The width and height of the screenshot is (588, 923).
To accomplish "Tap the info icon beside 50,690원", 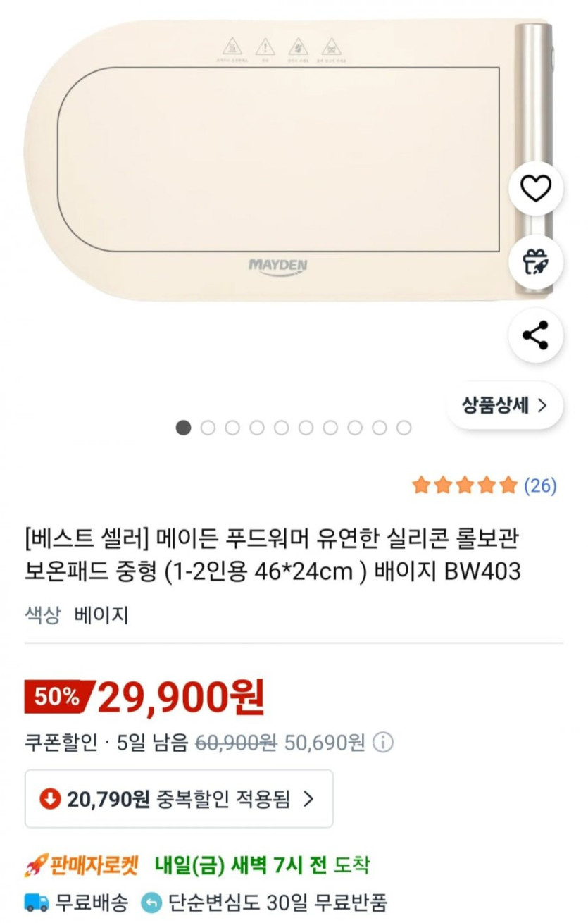I will click(384, 743).
